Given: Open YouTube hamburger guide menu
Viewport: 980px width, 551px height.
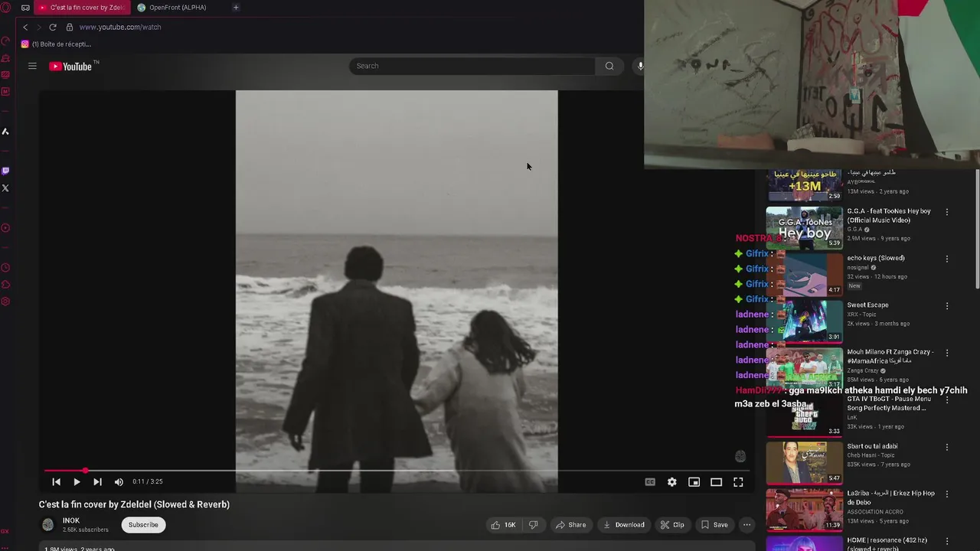Looking at the screenshot, I should point(32,66).
